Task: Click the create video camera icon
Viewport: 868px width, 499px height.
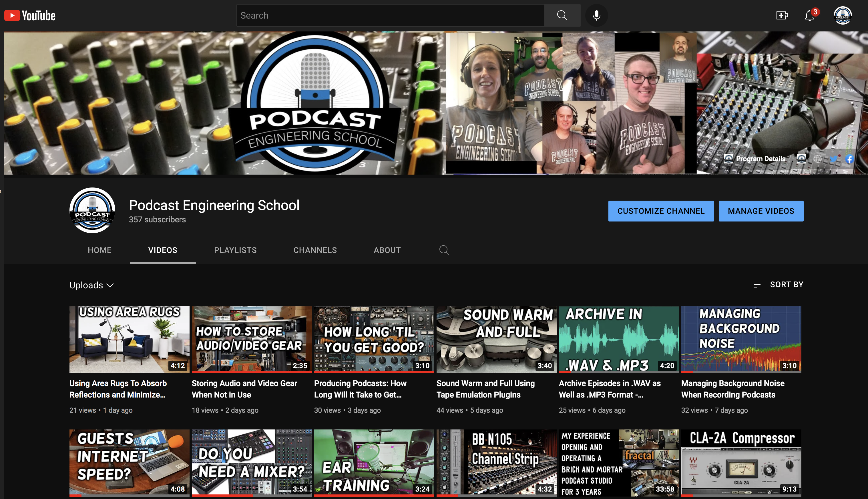Action: tap(782, 15)
